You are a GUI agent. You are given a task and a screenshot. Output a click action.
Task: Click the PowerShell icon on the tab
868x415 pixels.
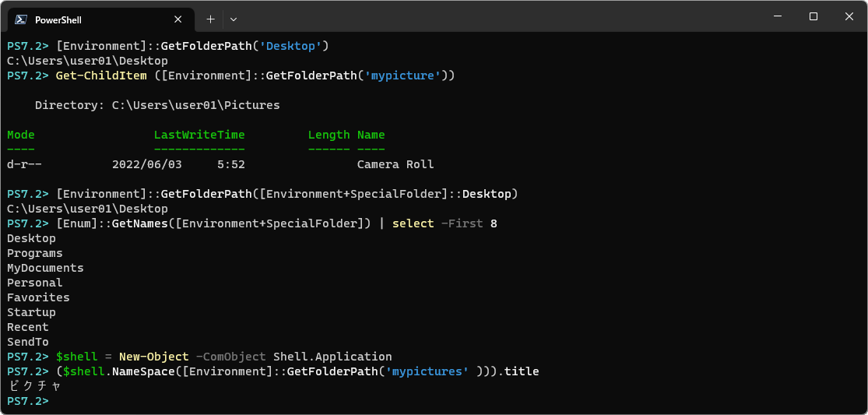point(22,19)
